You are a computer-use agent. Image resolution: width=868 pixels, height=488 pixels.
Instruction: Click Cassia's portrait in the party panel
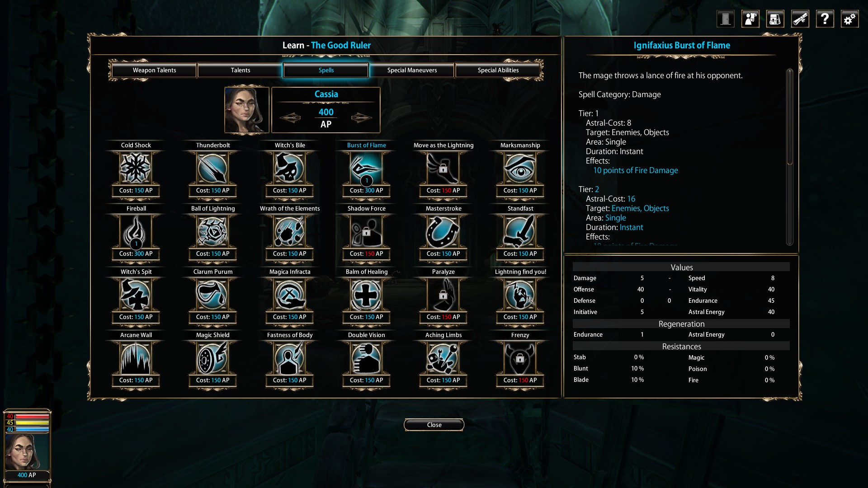point(27,452)
